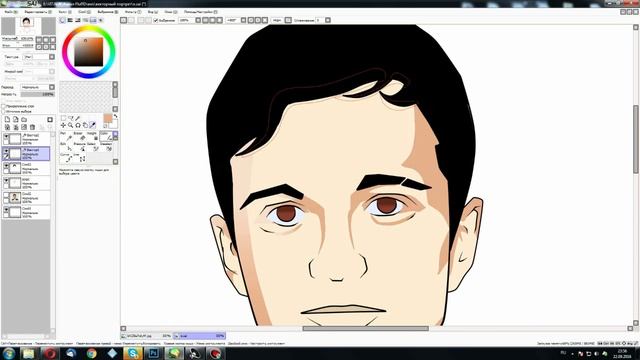
Task: Open the Windows Start menu
Action: (8, 353)
